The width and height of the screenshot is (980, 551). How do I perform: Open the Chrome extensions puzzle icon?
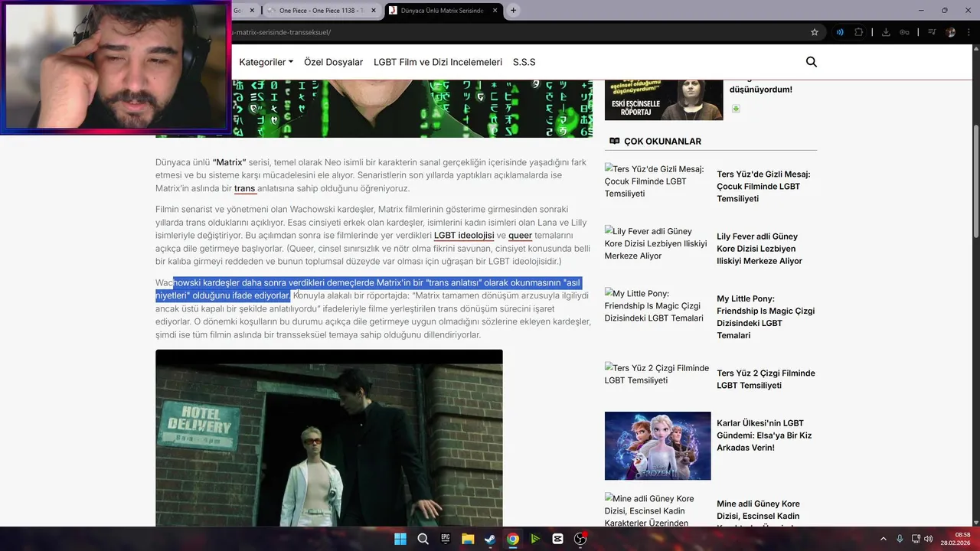click(858, 32)
